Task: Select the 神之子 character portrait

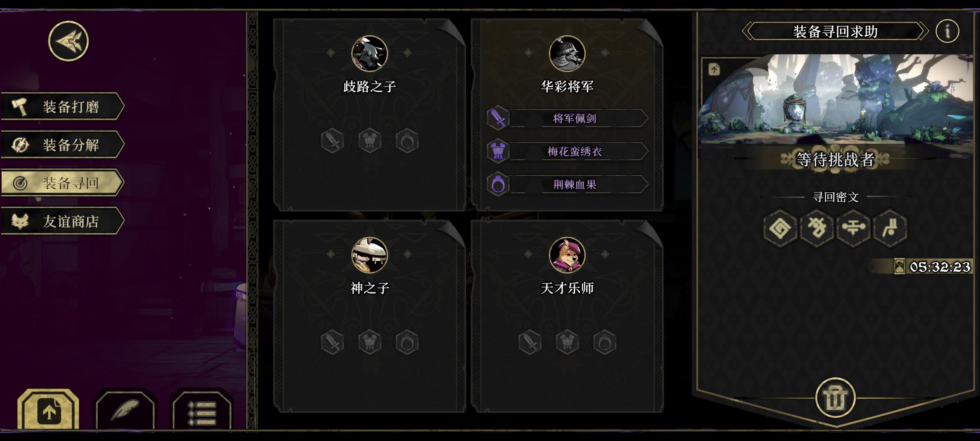Action: click(x=370, y=255)
